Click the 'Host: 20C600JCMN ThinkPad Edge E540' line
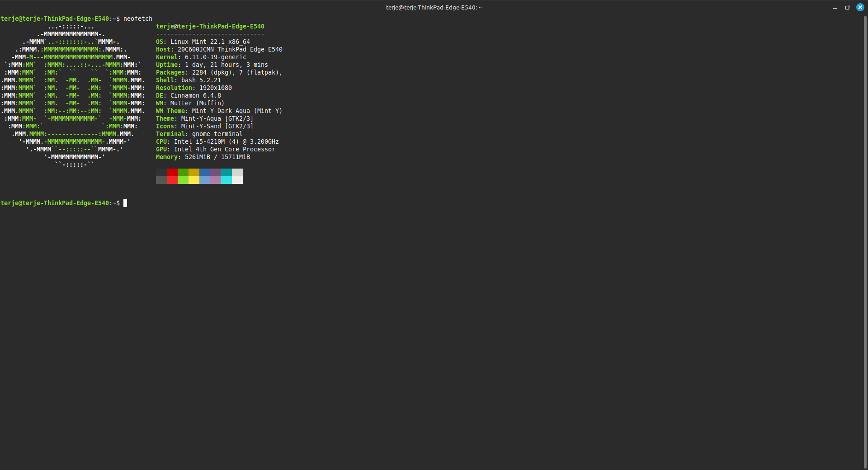This screenshot has width=868, height=470. coord(219,50)
